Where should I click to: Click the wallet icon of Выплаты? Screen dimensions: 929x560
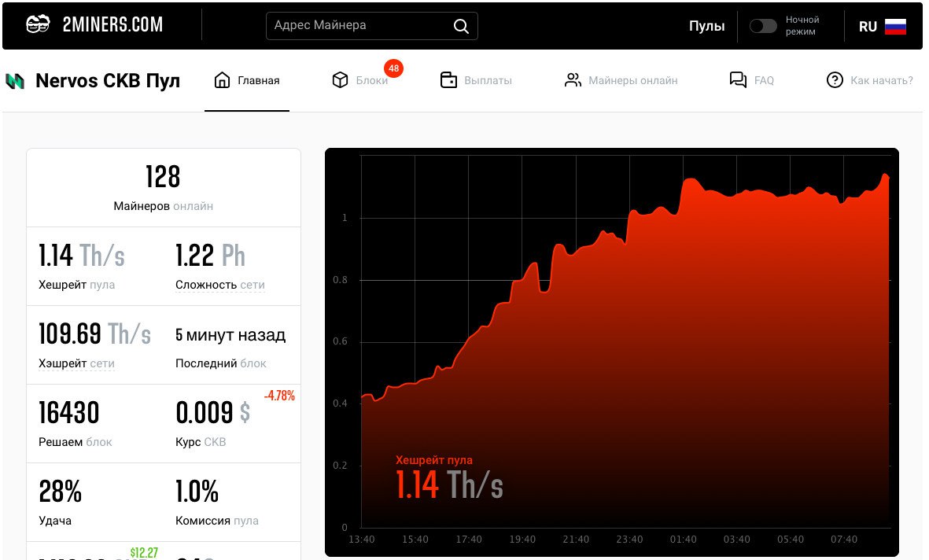448,80
